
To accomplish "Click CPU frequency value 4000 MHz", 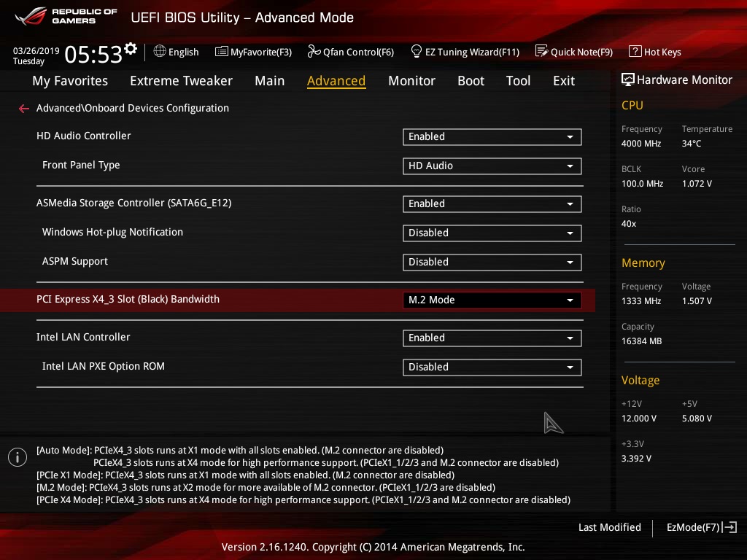I will [x=641, y=144].
